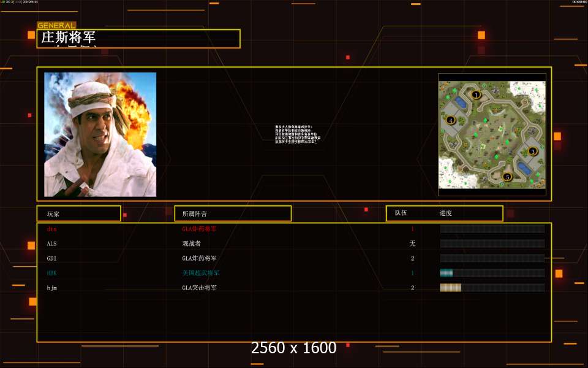Click team number 2 in hjm row
This screenshot has height=368, width=588.
(x=412, y=288)
